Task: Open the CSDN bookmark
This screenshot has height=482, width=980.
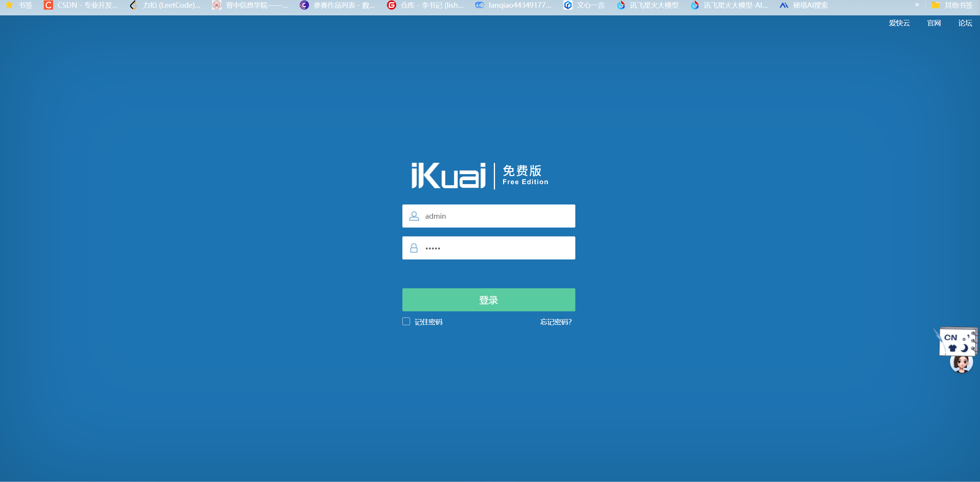Action: (x=81, y=5)
